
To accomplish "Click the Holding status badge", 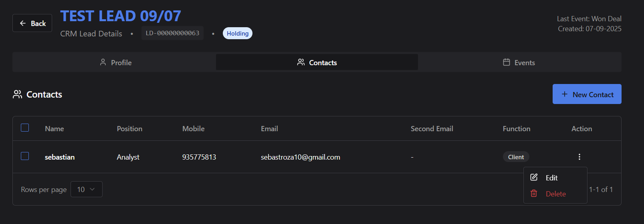I will [x=237, y=33].
